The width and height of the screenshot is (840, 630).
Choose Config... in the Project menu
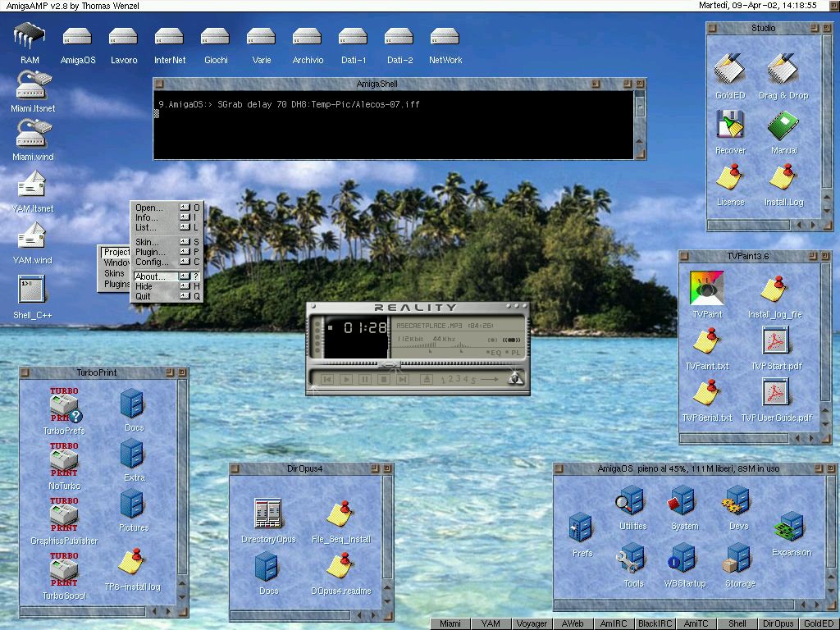coord(152,262)
